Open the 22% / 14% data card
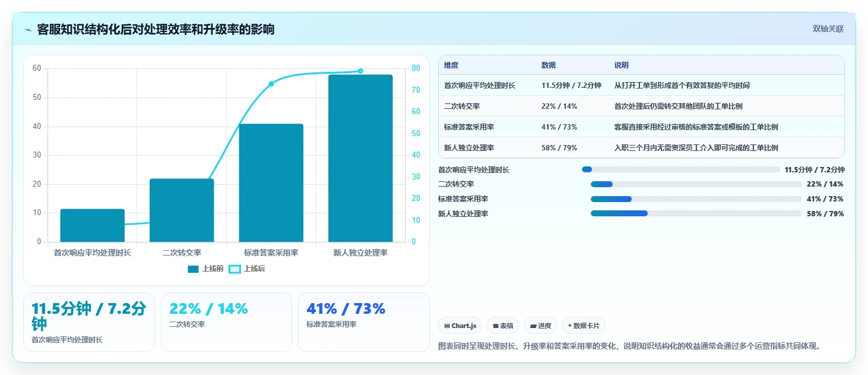Image resolution: width=868 pixels, height=375 pixels. point(226,322)
